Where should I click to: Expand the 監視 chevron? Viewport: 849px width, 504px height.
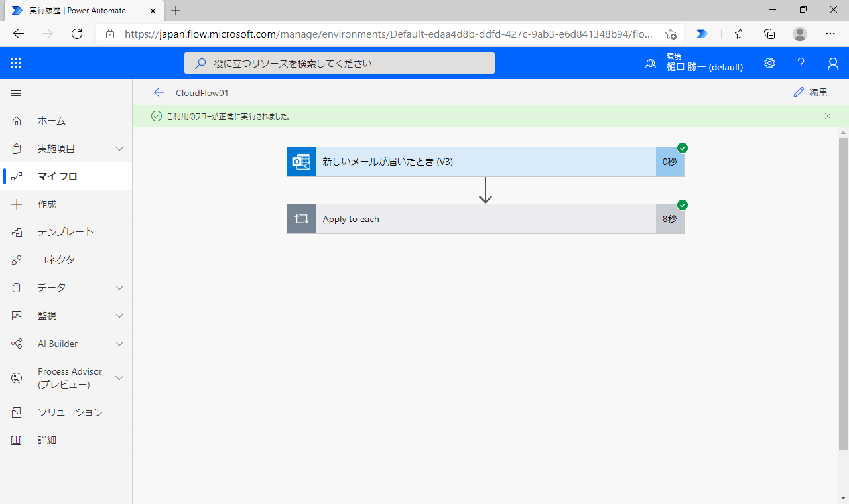pos(119,316)
